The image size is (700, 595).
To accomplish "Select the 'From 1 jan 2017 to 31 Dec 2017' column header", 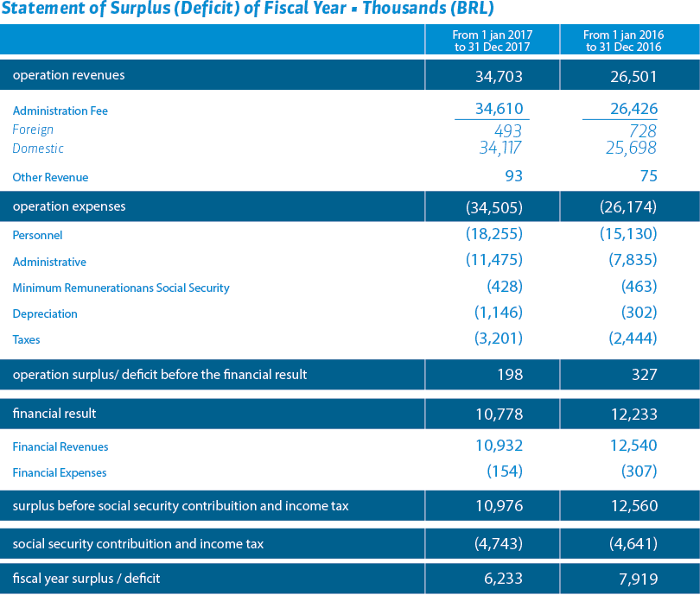I will coord(492,41).
